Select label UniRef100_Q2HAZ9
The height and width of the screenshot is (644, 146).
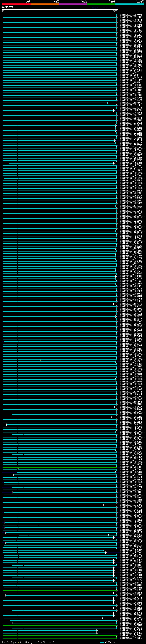click(x=131, y=464)
